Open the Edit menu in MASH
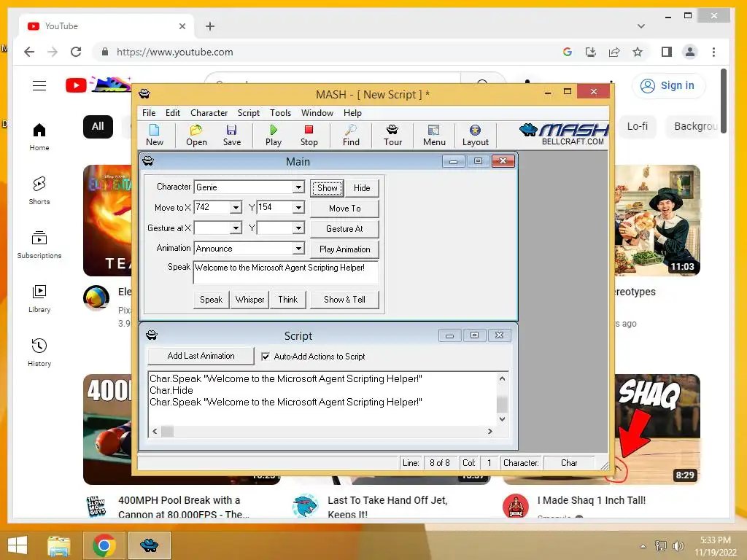 click(172, 113)
